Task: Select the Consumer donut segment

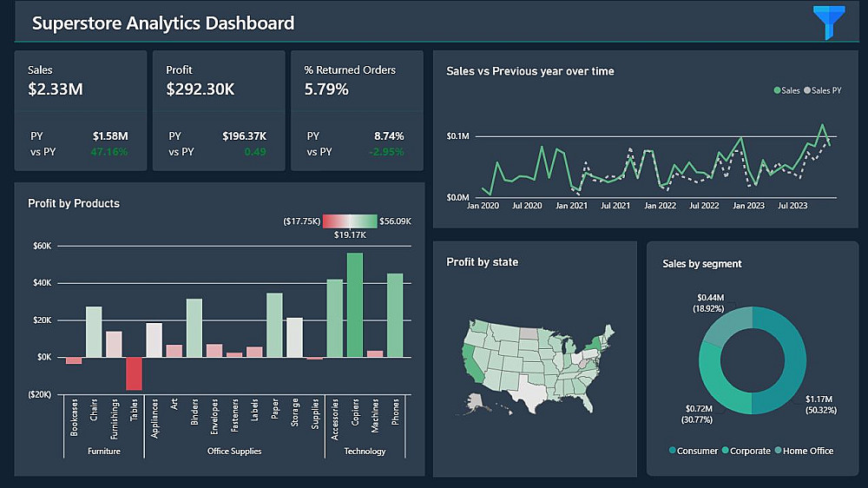Action: (x=779, y=360)
